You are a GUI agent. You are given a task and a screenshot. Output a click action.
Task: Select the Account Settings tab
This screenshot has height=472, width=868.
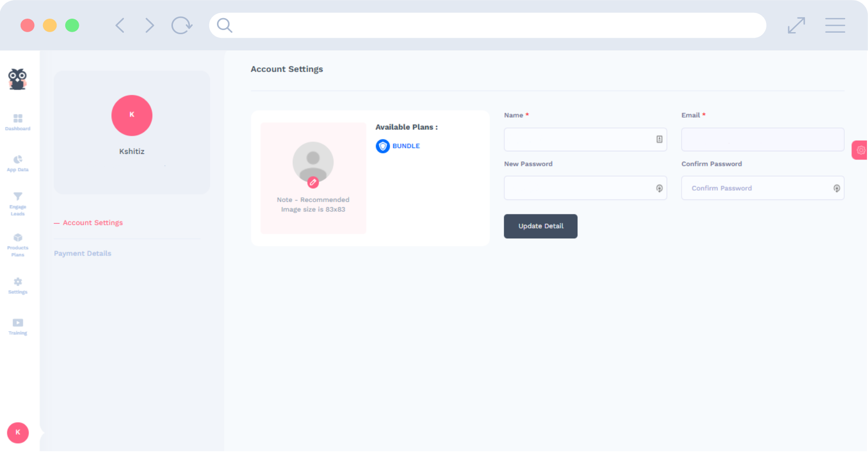coord(93,223)
